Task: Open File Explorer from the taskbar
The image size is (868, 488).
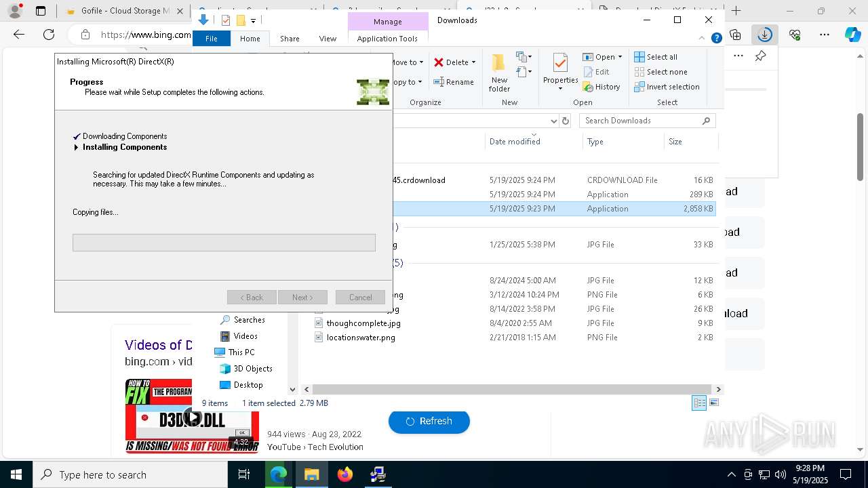Action: [x=311, y=474]
